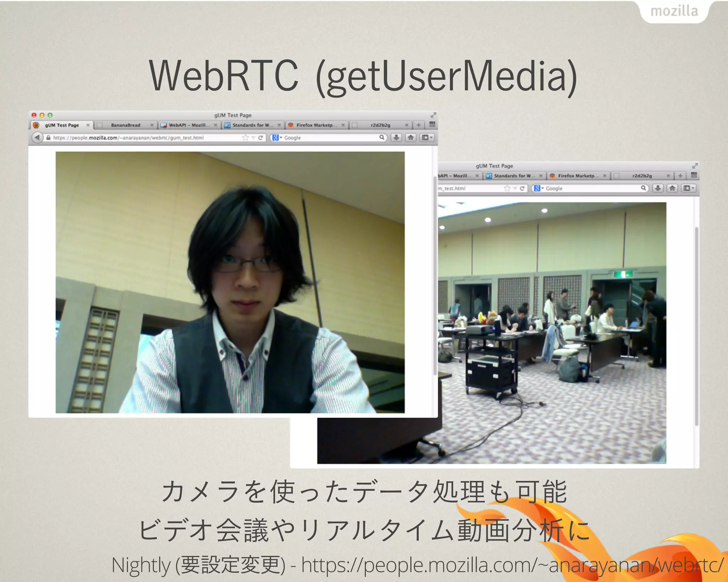This screenshot has width=728, height=582.
Task: Close the BananaBread tab
Action: [x=152, y=125]
